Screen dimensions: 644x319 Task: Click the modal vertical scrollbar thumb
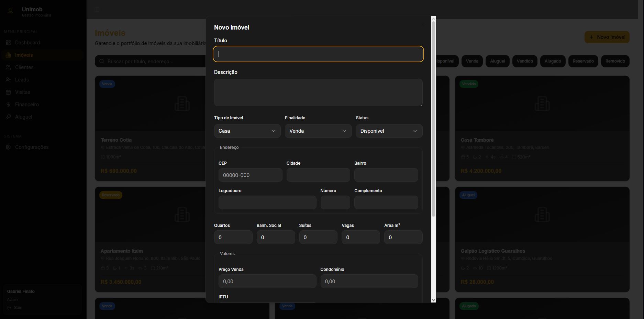(x=433, y=119)
